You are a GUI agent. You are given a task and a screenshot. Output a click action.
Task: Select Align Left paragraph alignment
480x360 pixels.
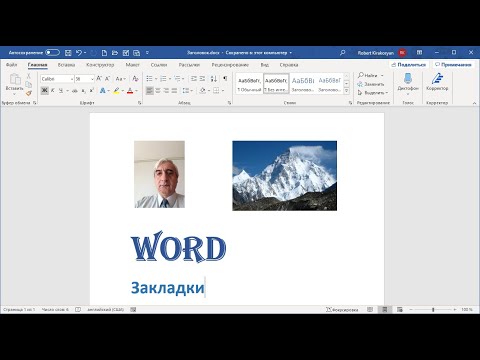pyautogui.click(x=150, y=90)
